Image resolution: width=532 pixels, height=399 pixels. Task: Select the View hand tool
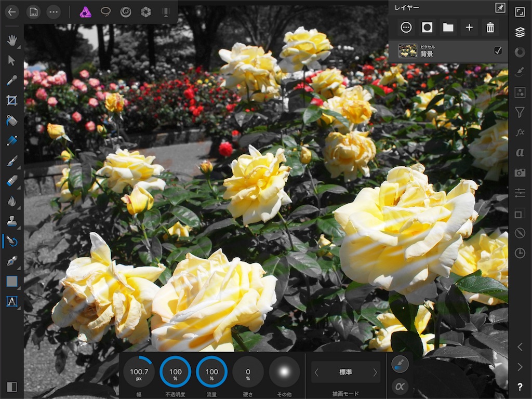click(12, 41)
